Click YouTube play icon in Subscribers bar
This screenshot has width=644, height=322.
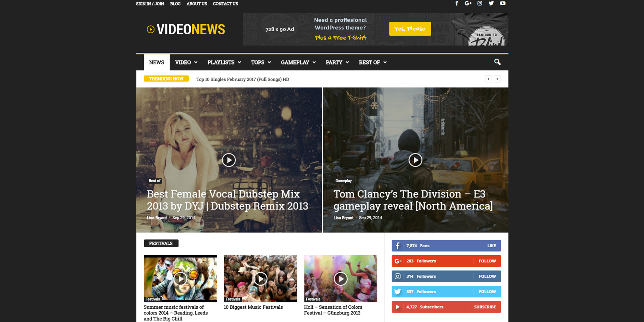[398, 307]
